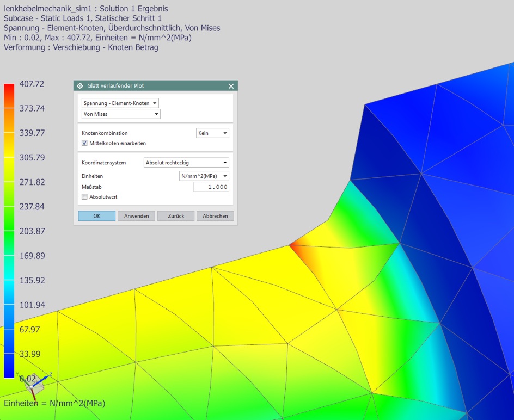The height and width of the screenshot is (420, 514).
Task: Click the Maßstab value input field
Action: click(211, 187)
